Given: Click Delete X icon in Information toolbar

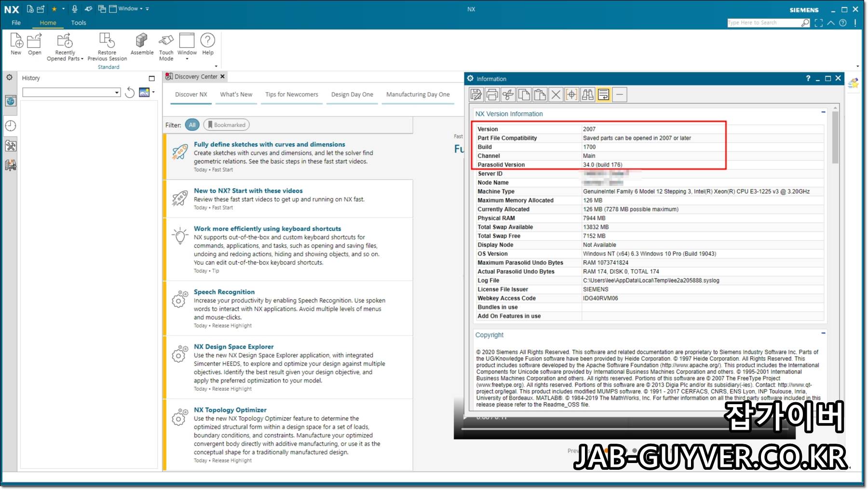Looking at the screenshot, I should point(556,95).
